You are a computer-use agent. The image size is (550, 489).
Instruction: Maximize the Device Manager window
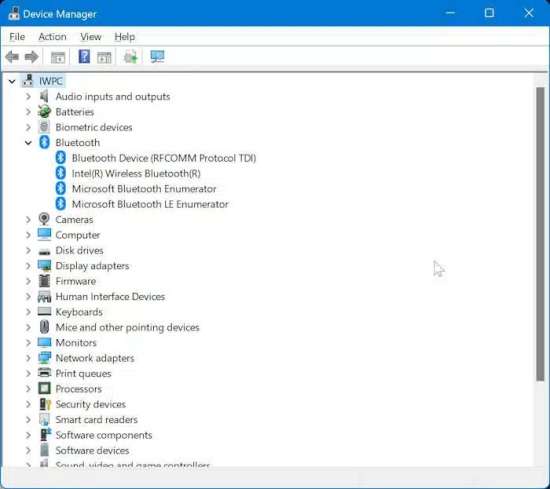point(489,13)
